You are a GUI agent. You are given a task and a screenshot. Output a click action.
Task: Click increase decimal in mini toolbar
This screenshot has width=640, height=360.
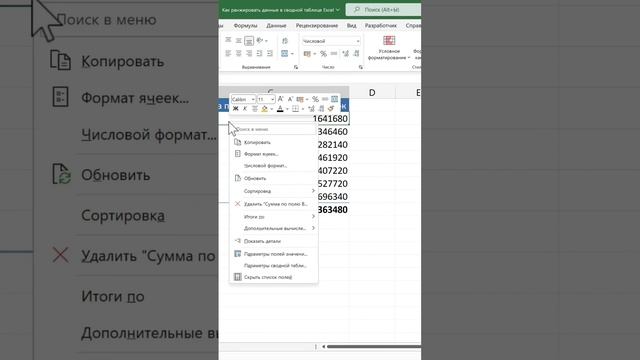pyautogui.click(x=311, y=109)
